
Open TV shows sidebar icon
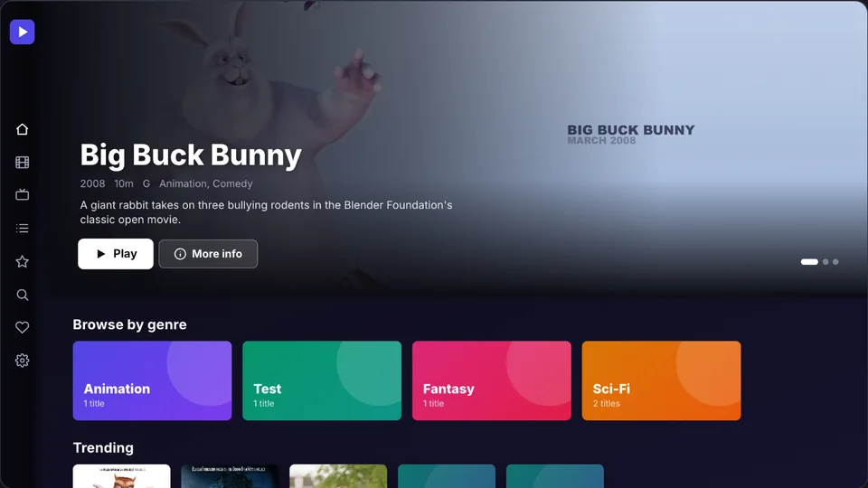coord(22,195)
